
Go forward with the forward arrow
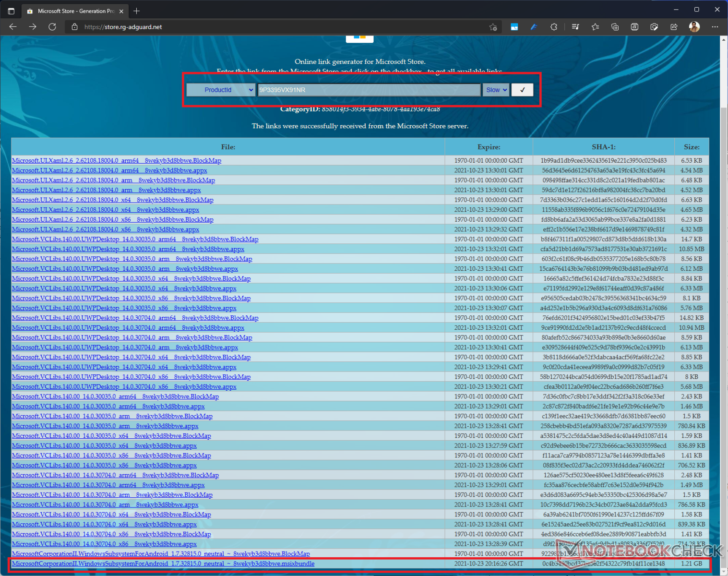[33, 27]
